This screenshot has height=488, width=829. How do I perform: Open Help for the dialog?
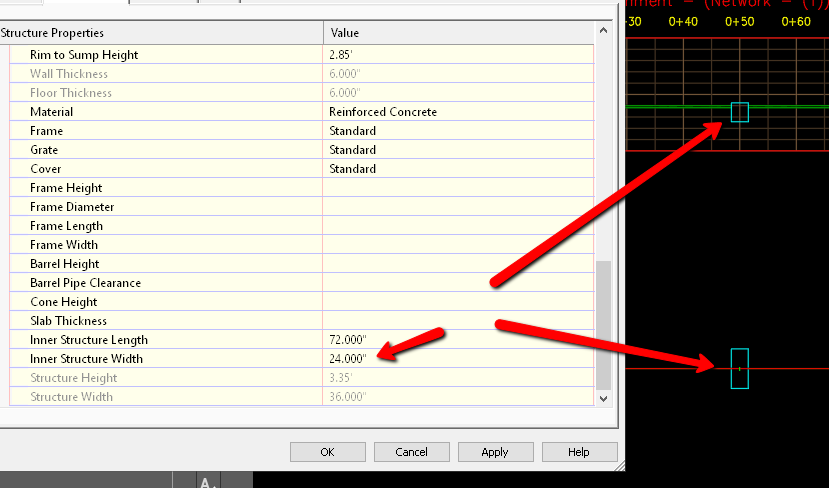coord(579,452)
